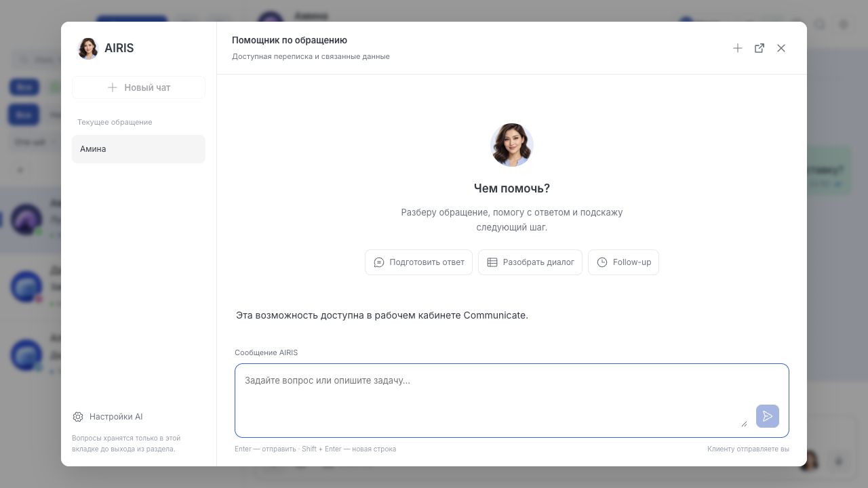Click the AIRIS name in the sidebar
Screen dimensions: 868x488
(119, 48)
